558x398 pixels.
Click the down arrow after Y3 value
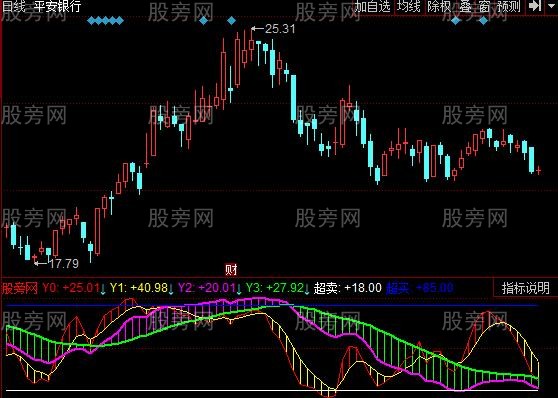click(x=307, y=289)
